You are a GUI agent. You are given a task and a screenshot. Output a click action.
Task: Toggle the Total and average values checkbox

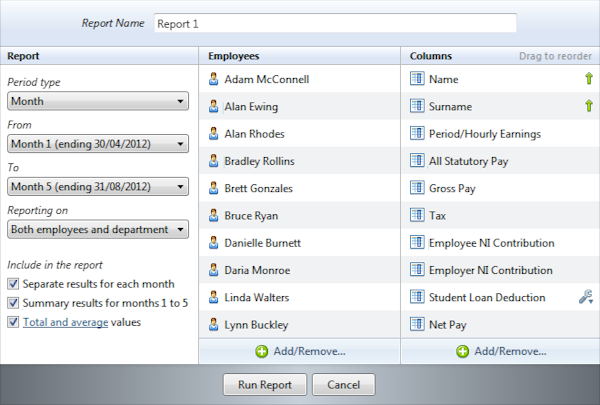coord(13,322)
